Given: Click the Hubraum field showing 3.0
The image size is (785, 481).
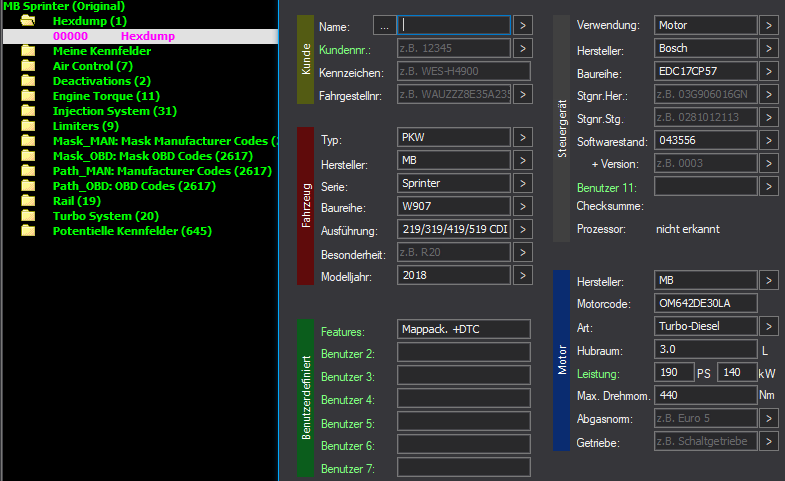Looking at the screenshot, I should [x=705, y=350].
